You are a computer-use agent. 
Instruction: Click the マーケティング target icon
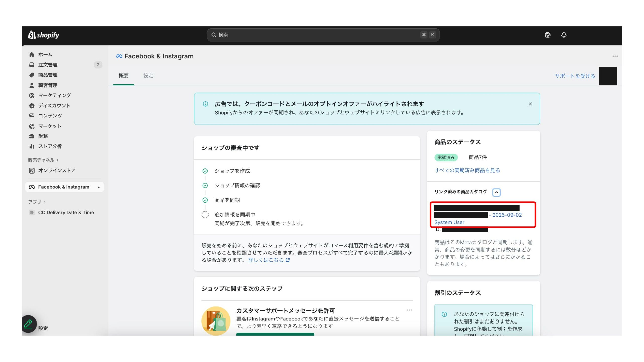32,95
